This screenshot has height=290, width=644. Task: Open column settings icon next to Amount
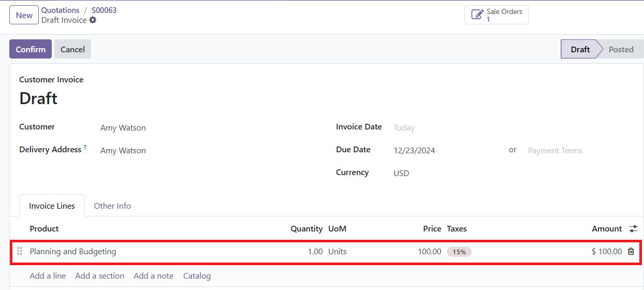[633, 228]
